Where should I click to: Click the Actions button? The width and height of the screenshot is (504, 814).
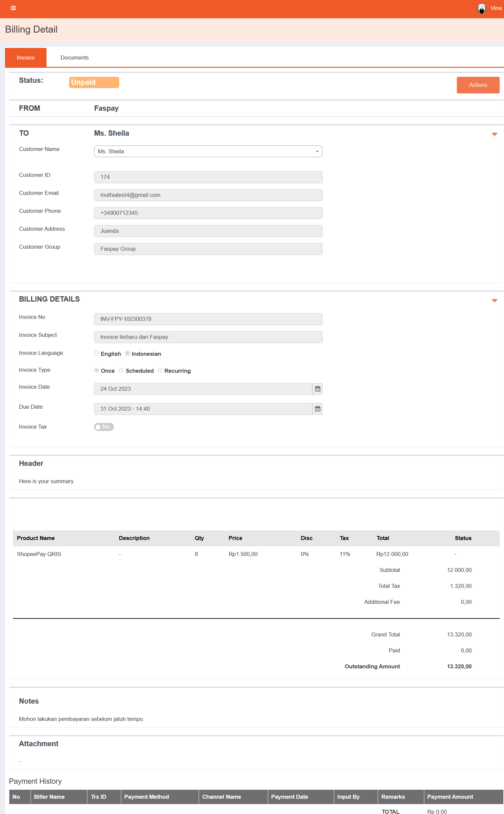click(x=478, y=85)
